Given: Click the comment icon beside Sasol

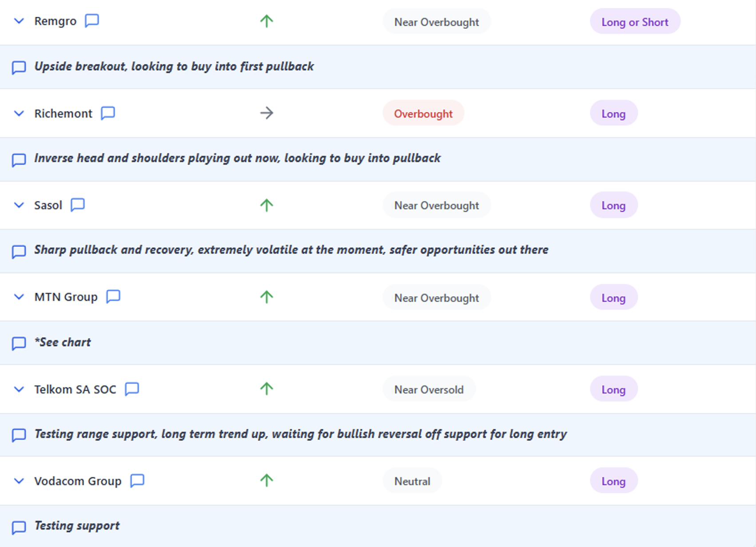Looking at the screenshot, I should point(77,205).
